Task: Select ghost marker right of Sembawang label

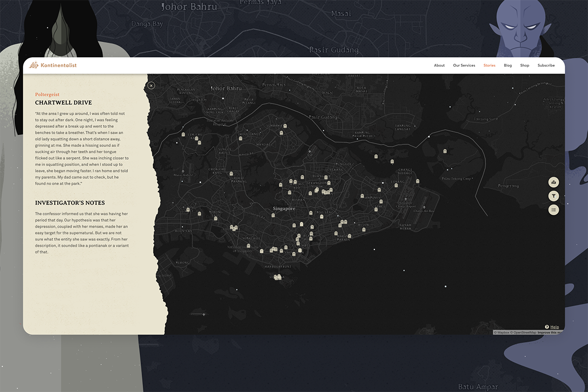Action: pyautogui.click(x=284, y=126)
